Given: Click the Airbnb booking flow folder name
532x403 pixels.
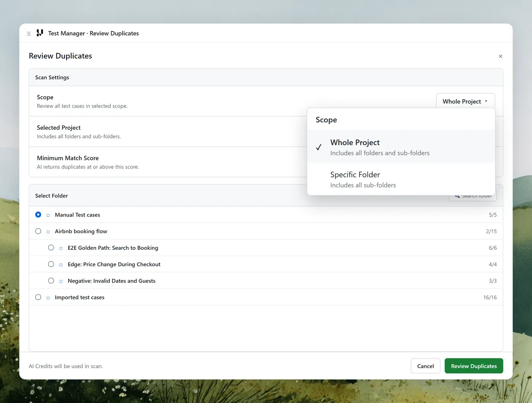Looking at the screenshot, I should (x=81, y=231).
